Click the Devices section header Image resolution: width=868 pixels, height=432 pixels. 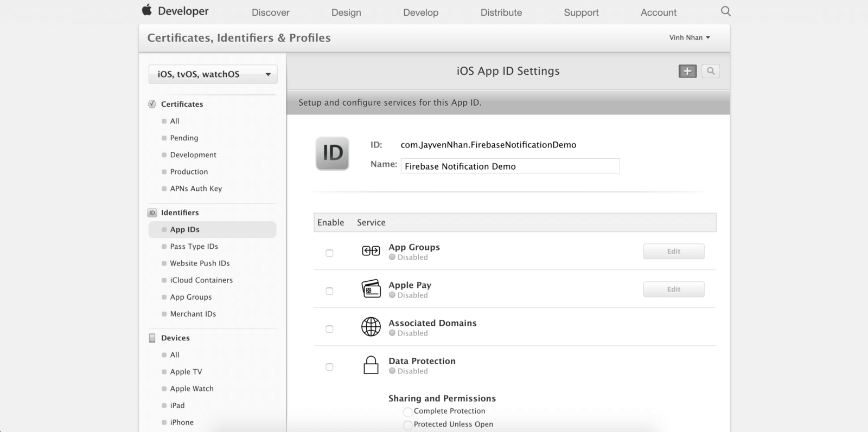coord(175,338)
